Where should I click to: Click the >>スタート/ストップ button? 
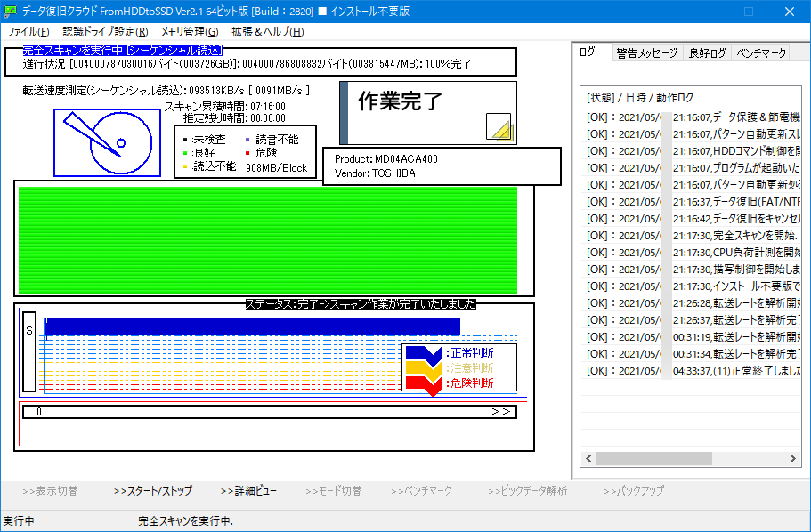(153, 491)
